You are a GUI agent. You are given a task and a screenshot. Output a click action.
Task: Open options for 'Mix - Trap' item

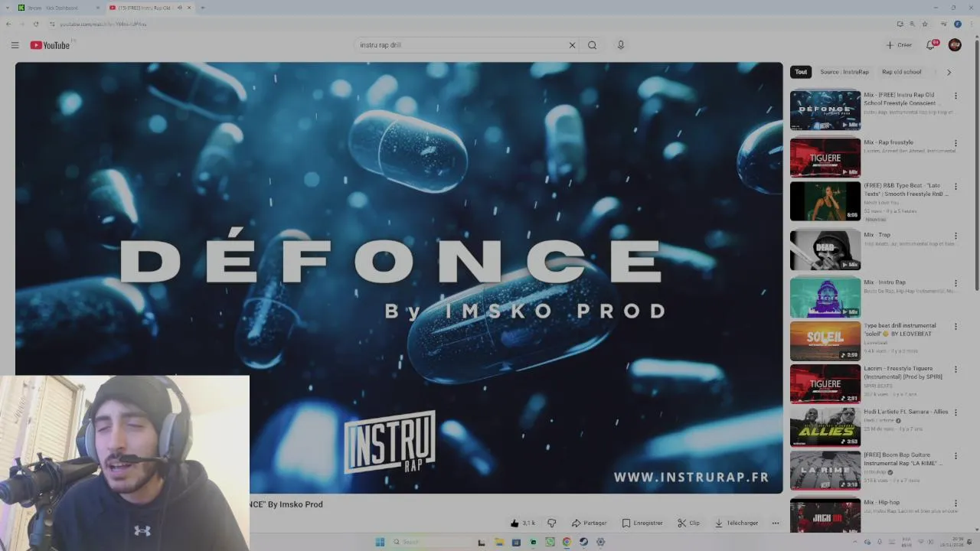click(955, 236)
